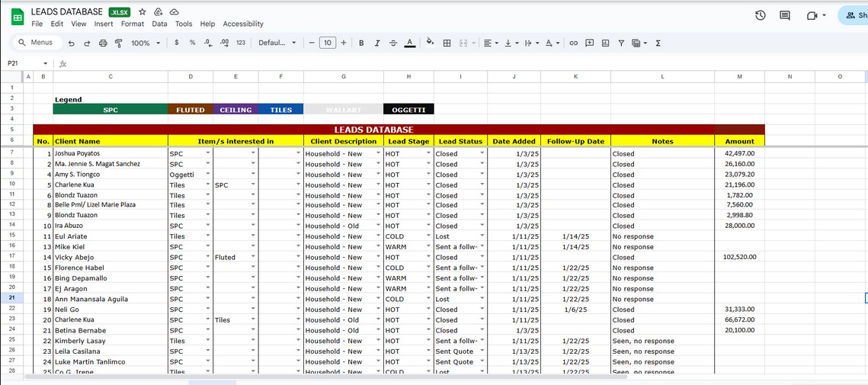Screen dimensions: 868x385
Task: Open the Edit menu
Action: pos(56,24)
